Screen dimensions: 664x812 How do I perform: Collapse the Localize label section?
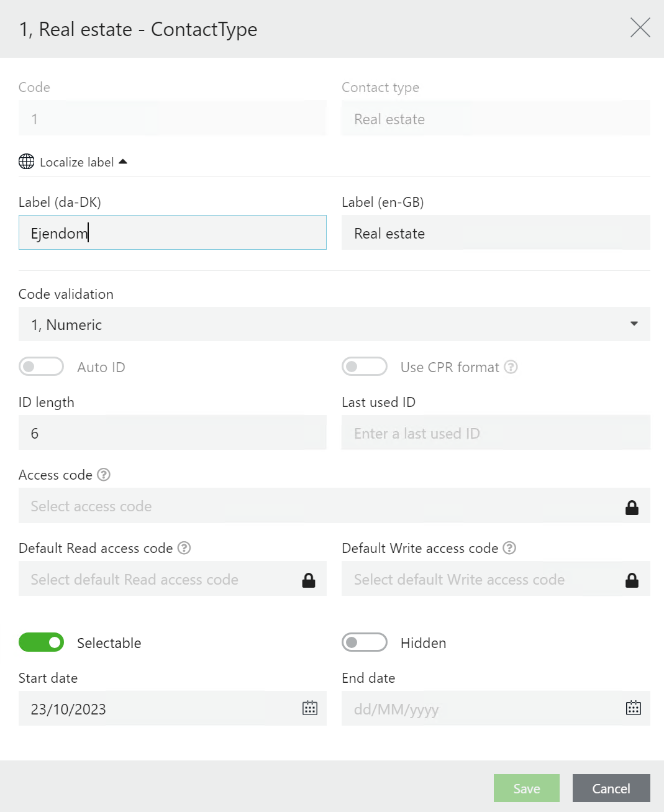(x=123, y=162)
